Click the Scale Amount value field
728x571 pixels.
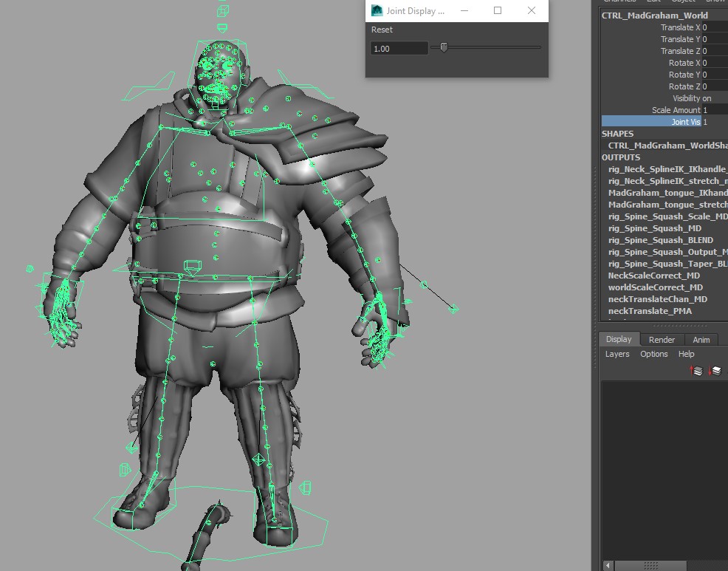click(x=715, y=110)
